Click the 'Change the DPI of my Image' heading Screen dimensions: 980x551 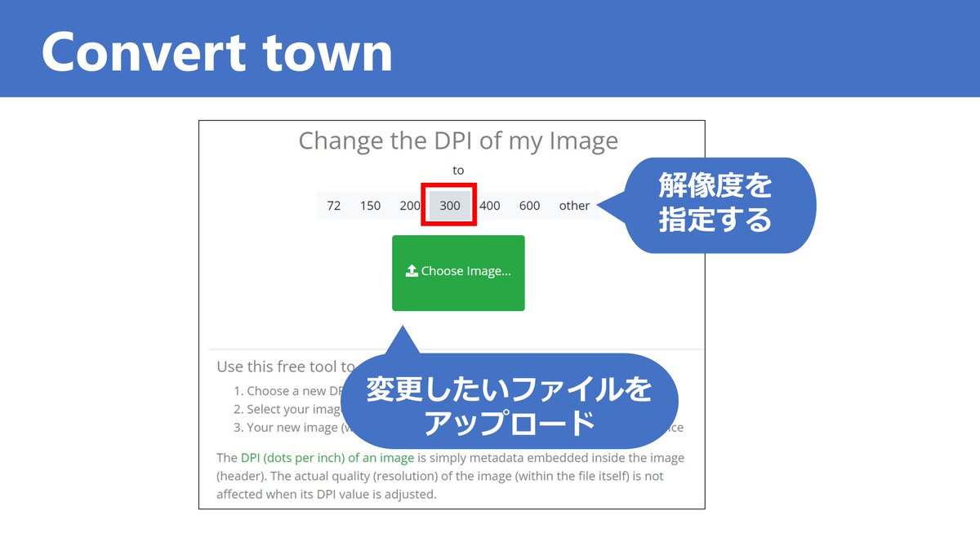(458, 140)
